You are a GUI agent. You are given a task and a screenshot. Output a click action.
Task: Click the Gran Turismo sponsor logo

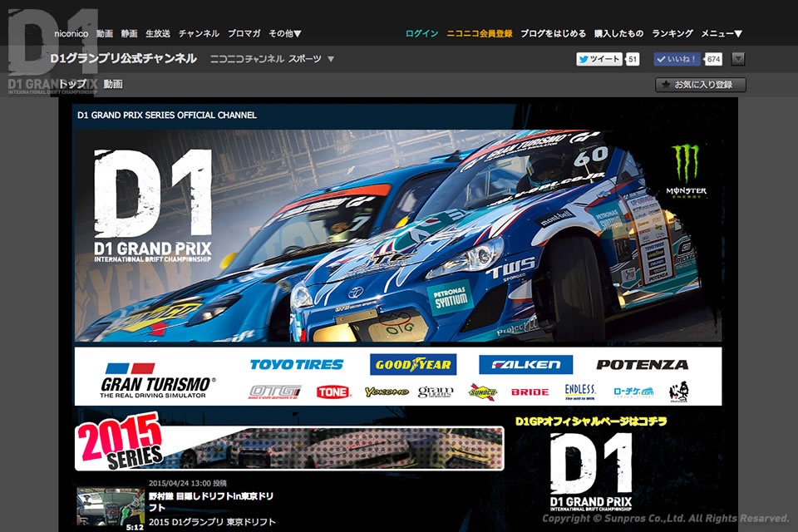click(x=157, y=380)
